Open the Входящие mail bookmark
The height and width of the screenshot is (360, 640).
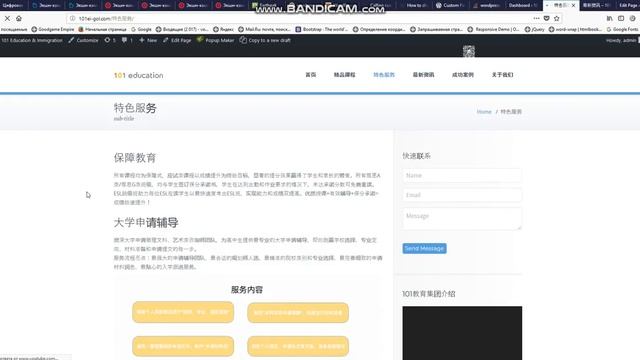(182, 29)
